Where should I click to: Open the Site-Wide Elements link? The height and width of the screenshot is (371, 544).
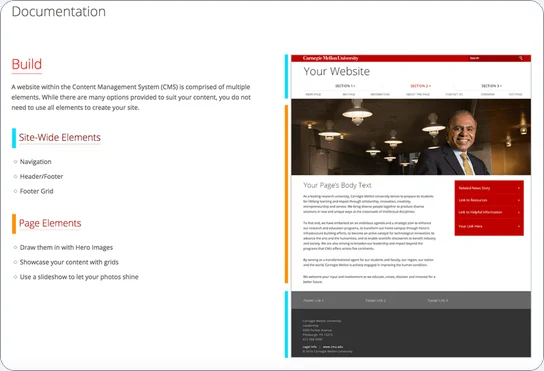coord(60,137)
